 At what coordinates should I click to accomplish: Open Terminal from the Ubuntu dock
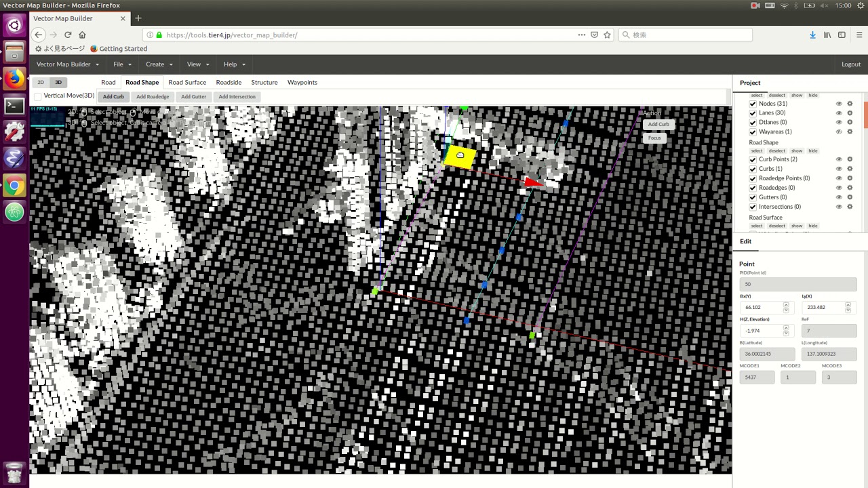pos(14,105)
